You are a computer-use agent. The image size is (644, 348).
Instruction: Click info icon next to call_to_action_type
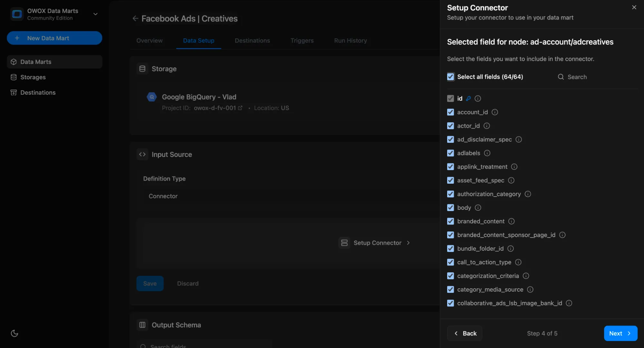point(518,262)
